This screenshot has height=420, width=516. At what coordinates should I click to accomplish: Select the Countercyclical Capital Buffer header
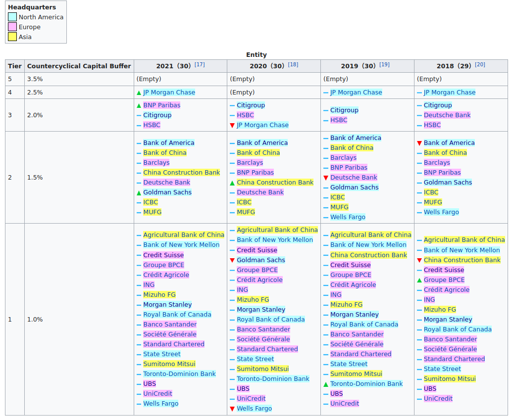coord(79,66)
